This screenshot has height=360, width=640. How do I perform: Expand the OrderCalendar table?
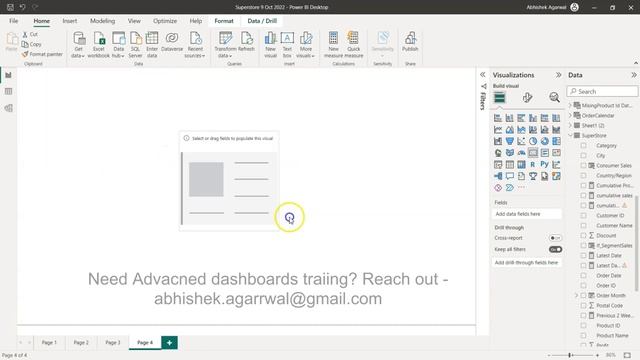click(570, 116)
